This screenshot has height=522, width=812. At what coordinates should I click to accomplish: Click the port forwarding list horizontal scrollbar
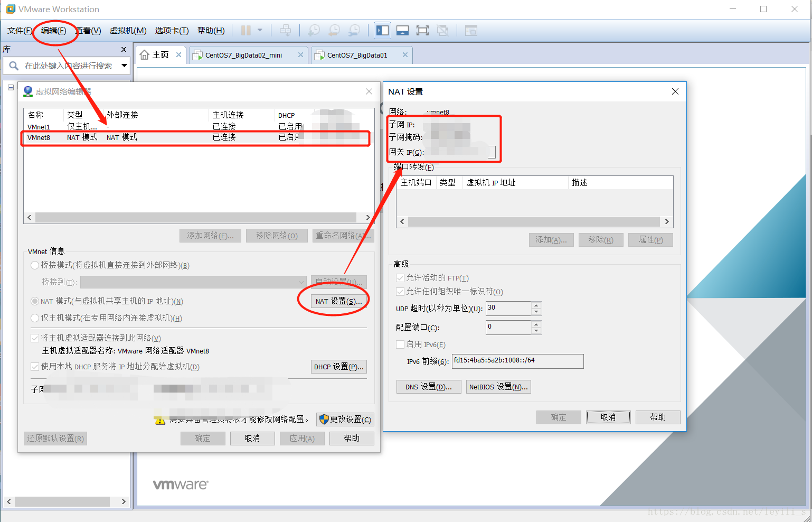[534, 222]
